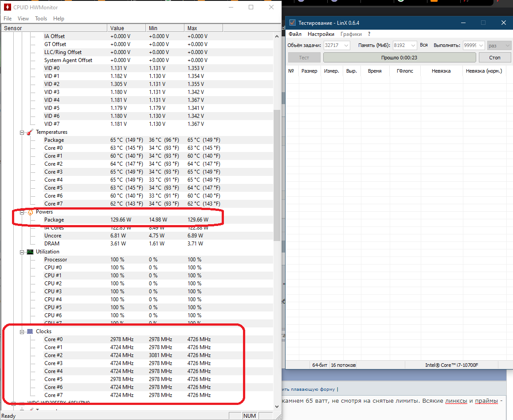Open the disabled раз dropdown in LinX

(499, 46)
